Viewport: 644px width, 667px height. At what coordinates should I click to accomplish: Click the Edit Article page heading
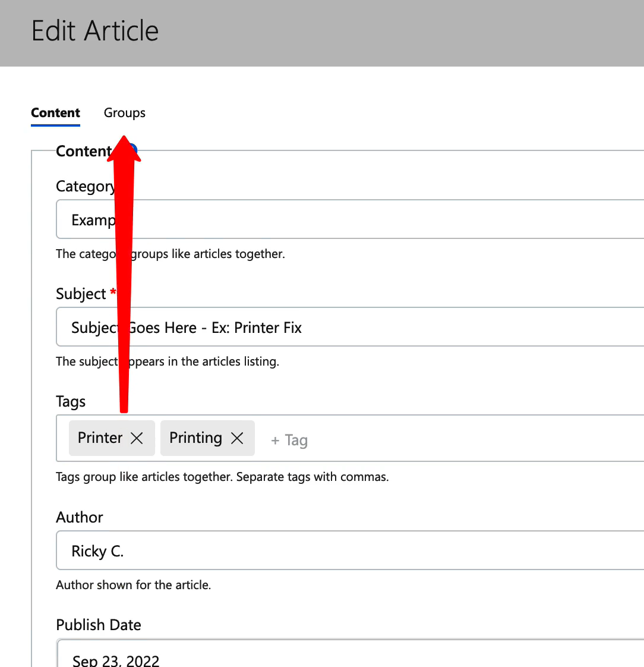pos(95,31)
